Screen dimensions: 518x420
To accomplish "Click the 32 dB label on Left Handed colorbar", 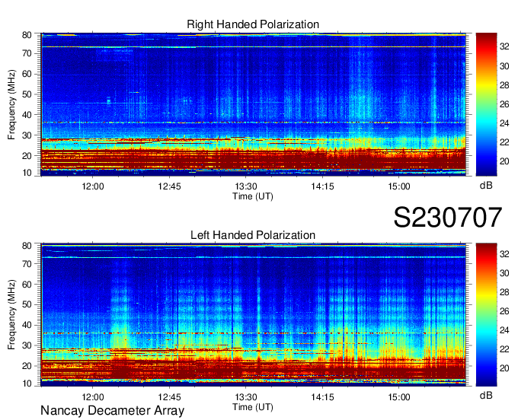I will click(x=504, y=254).
